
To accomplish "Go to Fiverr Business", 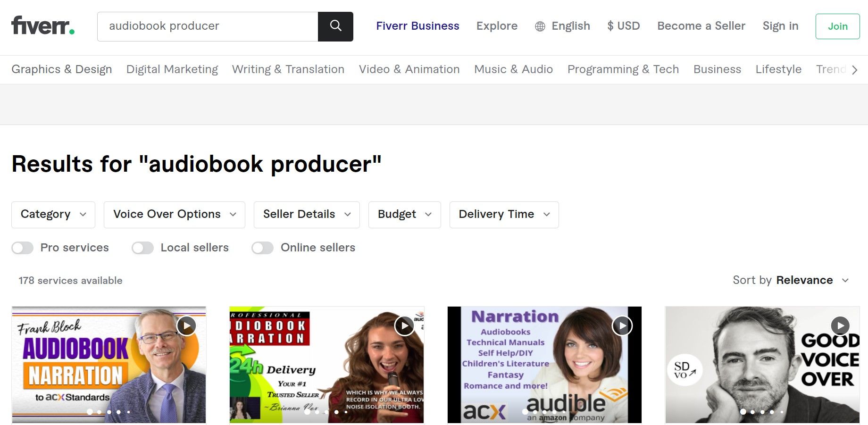I will click(x=417, y=26).
